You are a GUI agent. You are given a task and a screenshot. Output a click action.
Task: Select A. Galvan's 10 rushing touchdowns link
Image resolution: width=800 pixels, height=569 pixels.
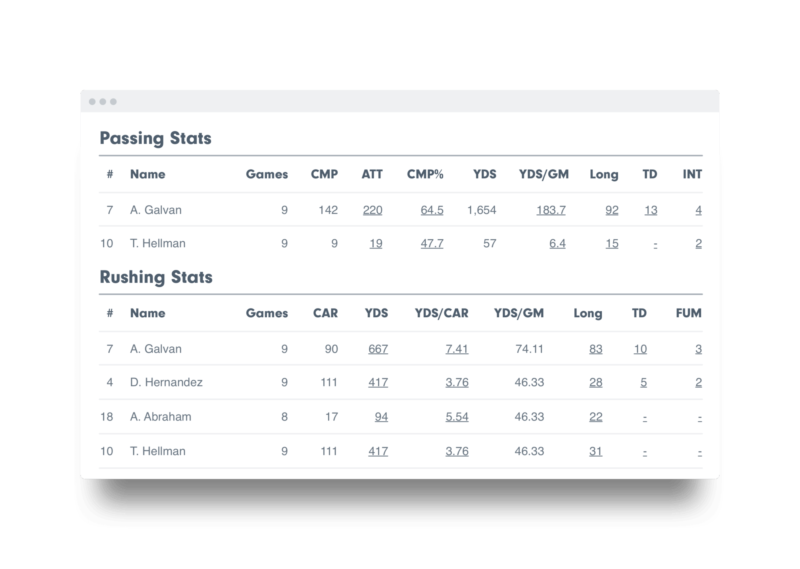(x=640, y=349)
